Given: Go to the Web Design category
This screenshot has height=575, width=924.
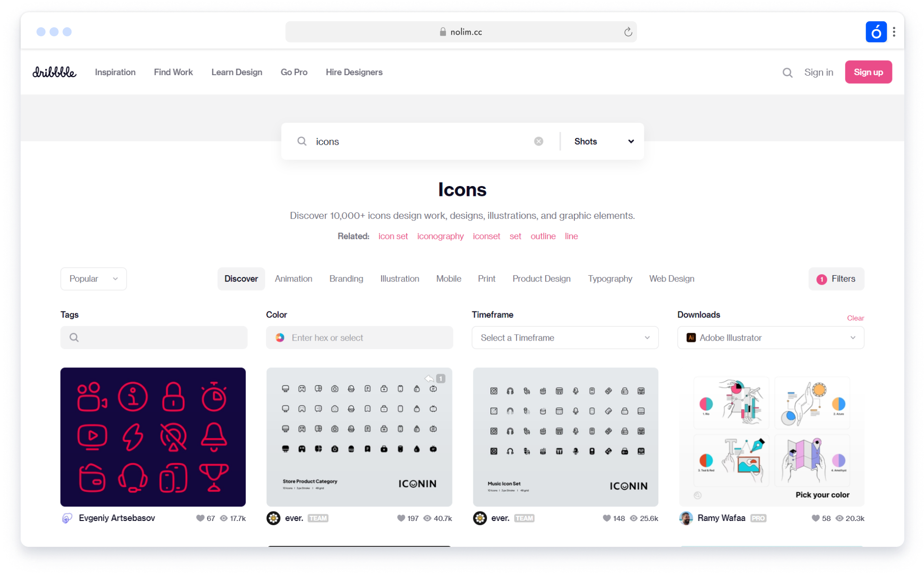Looking at the screenshot, I should pyautogui.click(x=672, y=279).
